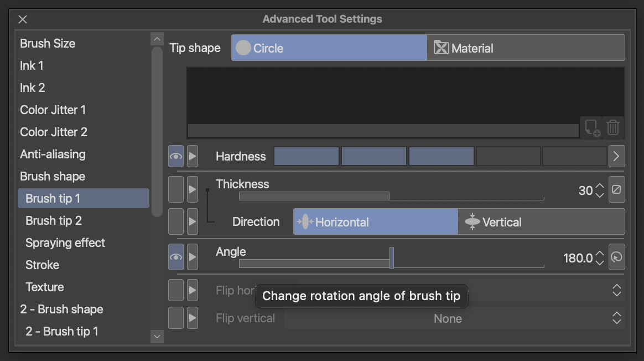Expand the Flip horizontal row arrow
This screenshot has height=361, width=644.
[x=193, y=290]
